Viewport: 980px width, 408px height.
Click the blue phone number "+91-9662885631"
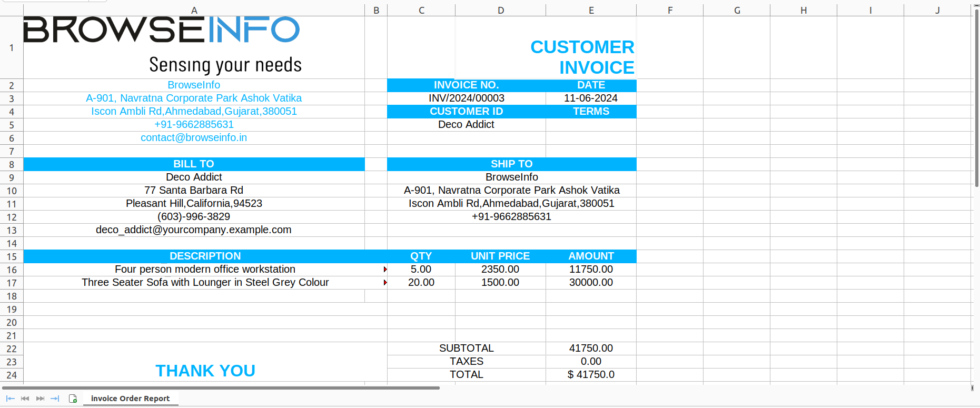194,125
